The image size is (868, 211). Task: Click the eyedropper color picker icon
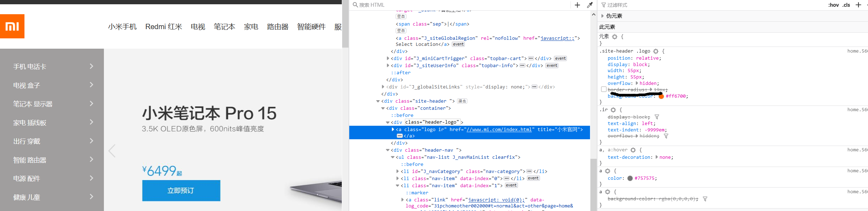(x=590, y=5)
